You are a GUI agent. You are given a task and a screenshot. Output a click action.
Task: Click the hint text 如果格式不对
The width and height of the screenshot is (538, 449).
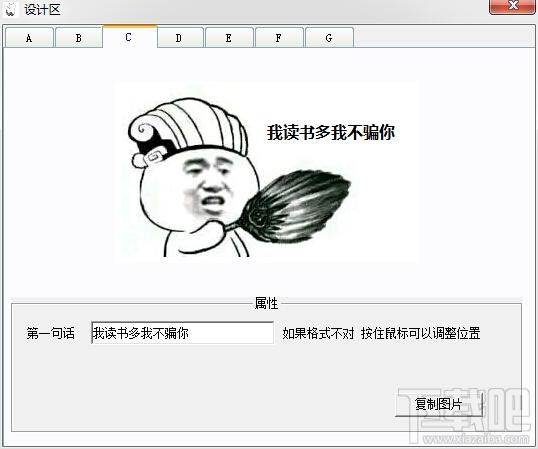tap(318, 333)
